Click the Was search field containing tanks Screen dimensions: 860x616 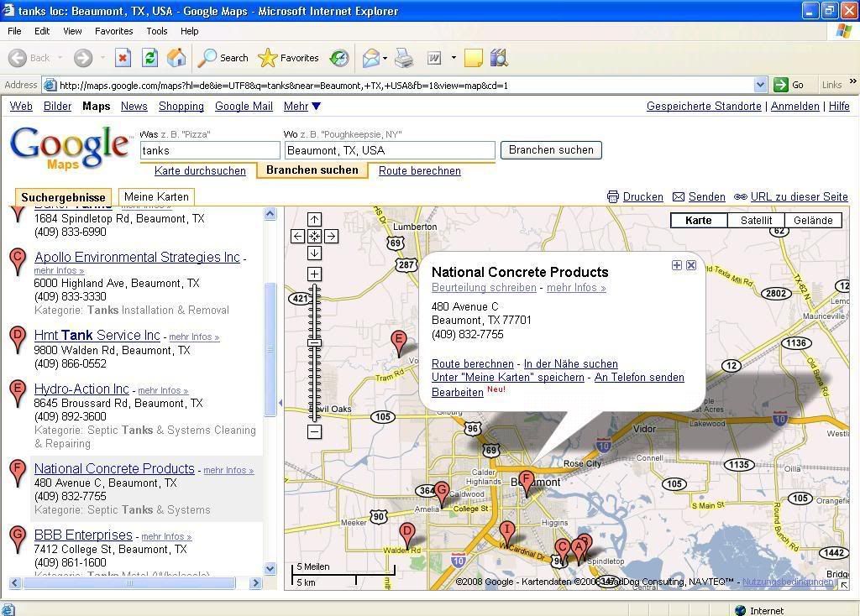[x=210, y=151]
